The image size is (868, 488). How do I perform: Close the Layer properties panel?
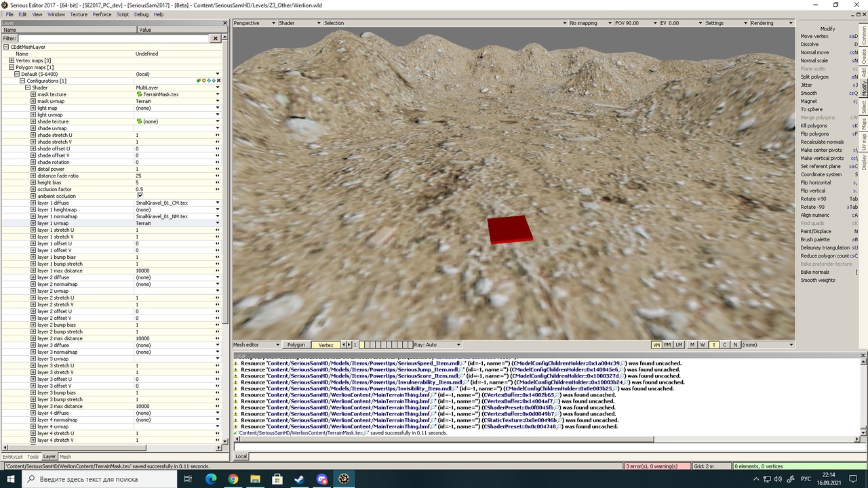point(226,23)
